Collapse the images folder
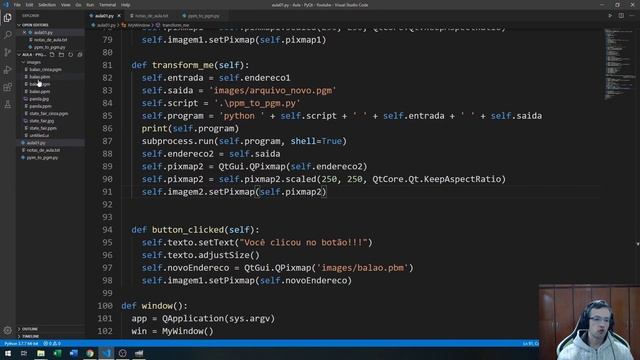The image size is (640, 360). pyautogui.click(x=33, y=62)
